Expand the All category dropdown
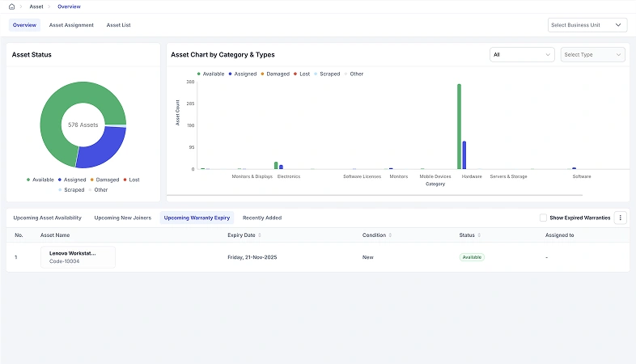Viewport: 636px width, 364px height. tap(521, 55)
